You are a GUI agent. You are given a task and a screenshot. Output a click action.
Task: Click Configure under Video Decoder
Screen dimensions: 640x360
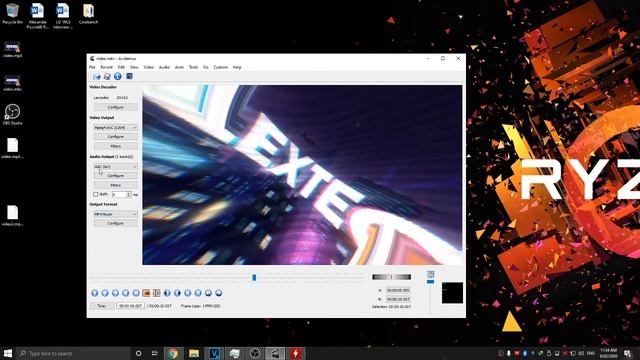116,107
